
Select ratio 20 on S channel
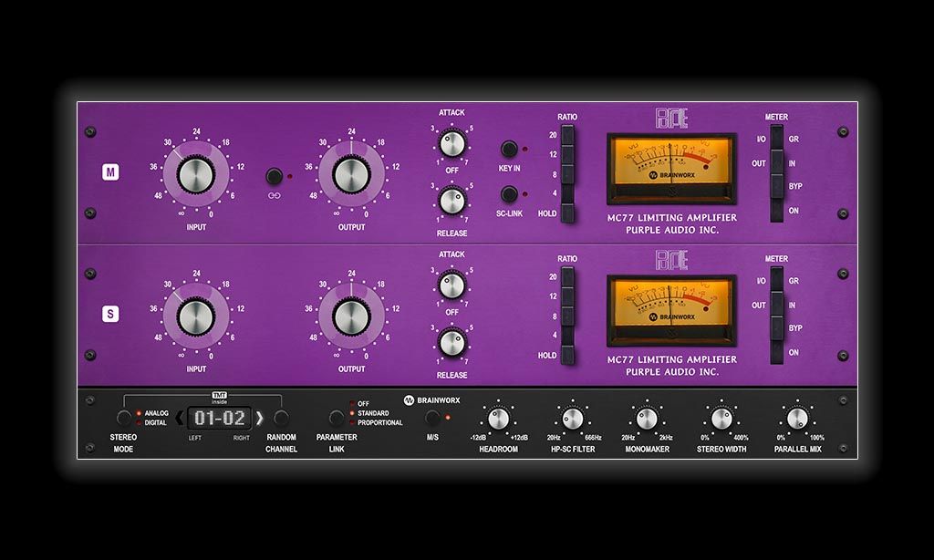(x=567, y=277)
